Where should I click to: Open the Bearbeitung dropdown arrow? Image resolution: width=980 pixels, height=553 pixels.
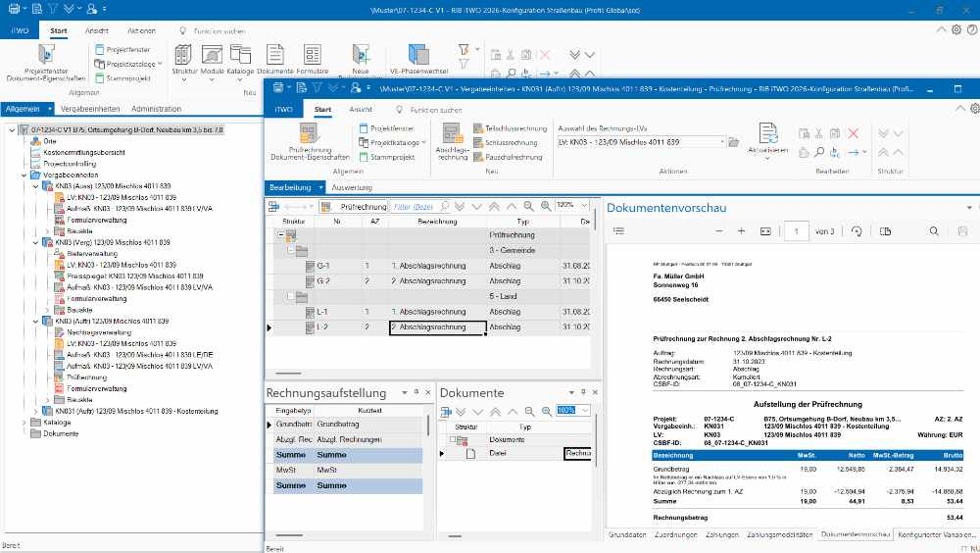click(x=320, y=187)
